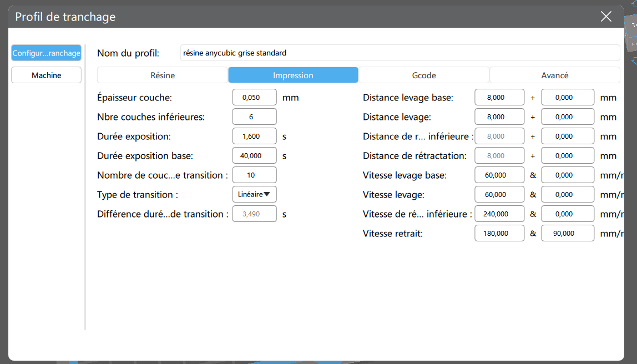Edit the Nom du profil field

[x=400, y=53]
